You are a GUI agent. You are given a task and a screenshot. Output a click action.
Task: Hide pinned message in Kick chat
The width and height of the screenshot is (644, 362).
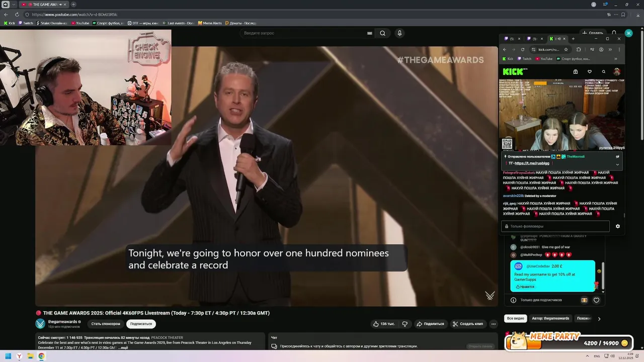tap(617, 156)
